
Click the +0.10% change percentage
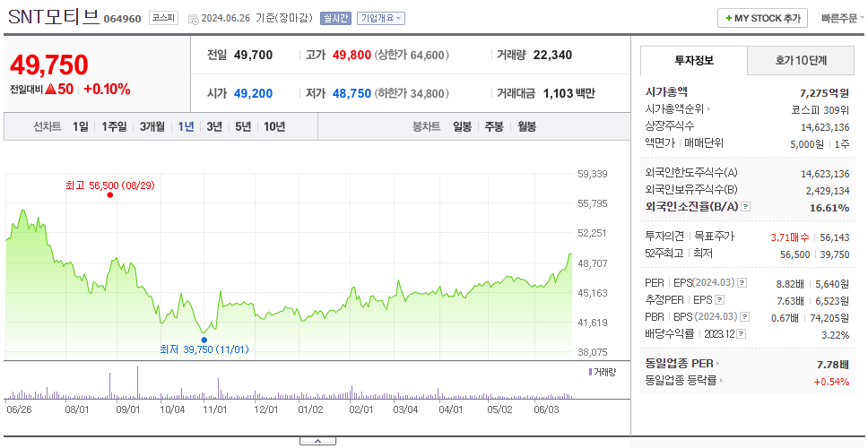(107, 89)
